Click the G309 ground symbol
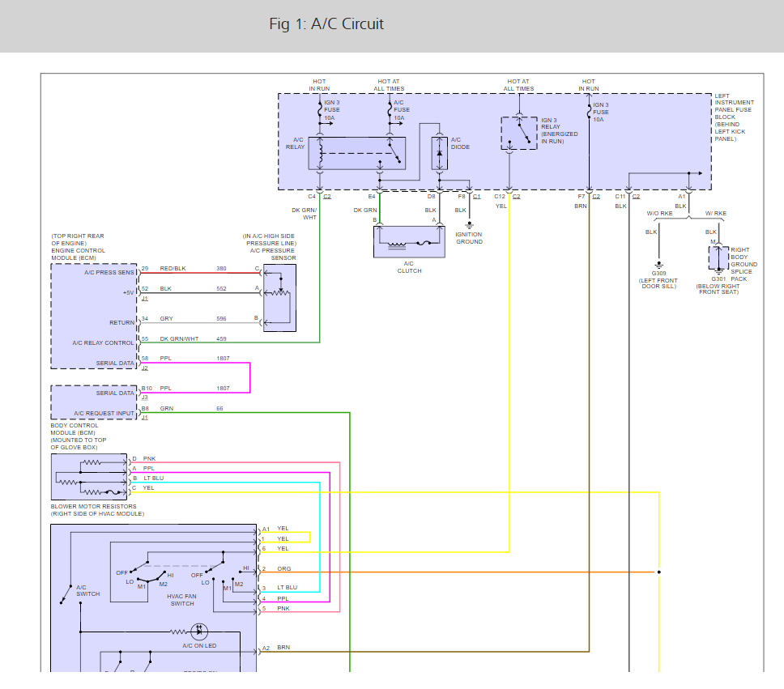 point(659,265)
